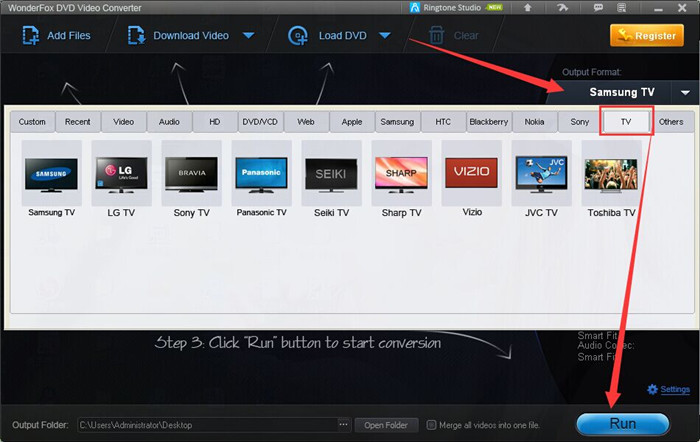Click the feedback chat bubble icon

point(598,8)
